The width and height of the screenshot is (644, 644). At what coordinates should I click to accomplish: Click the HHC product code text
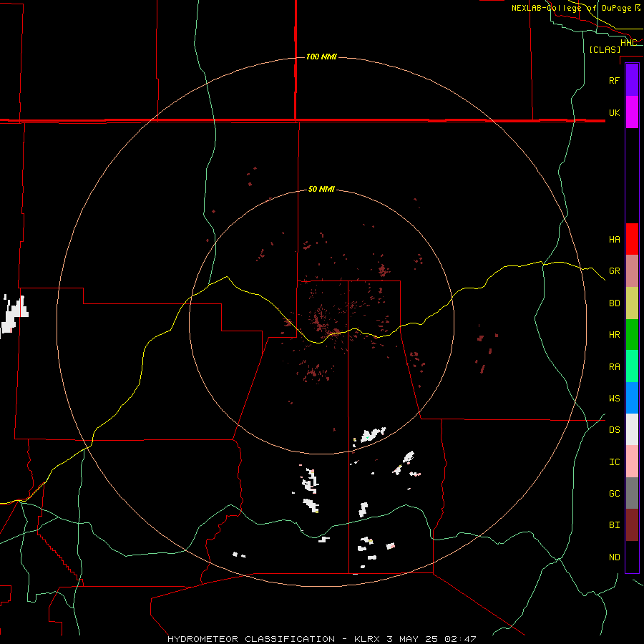point(628,43)
